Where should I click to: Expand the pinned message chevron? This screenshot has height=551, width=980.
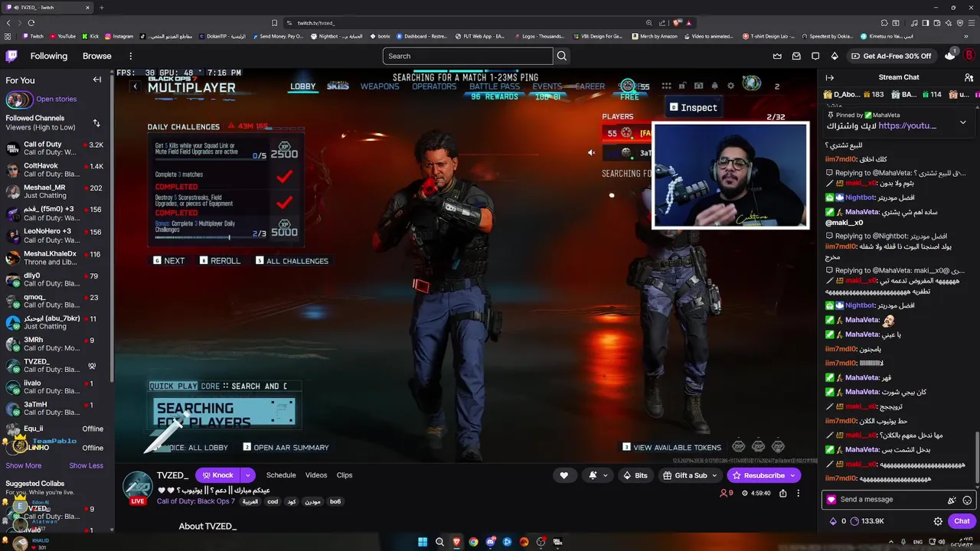pos(962,122)
